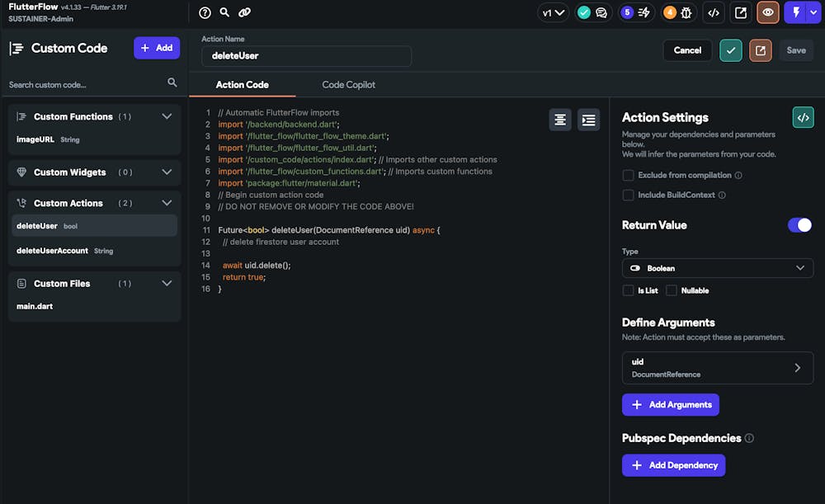Open the v1 version dropdown
The width and height of the screenshot is (825, 504).
(x=554, y=12)
